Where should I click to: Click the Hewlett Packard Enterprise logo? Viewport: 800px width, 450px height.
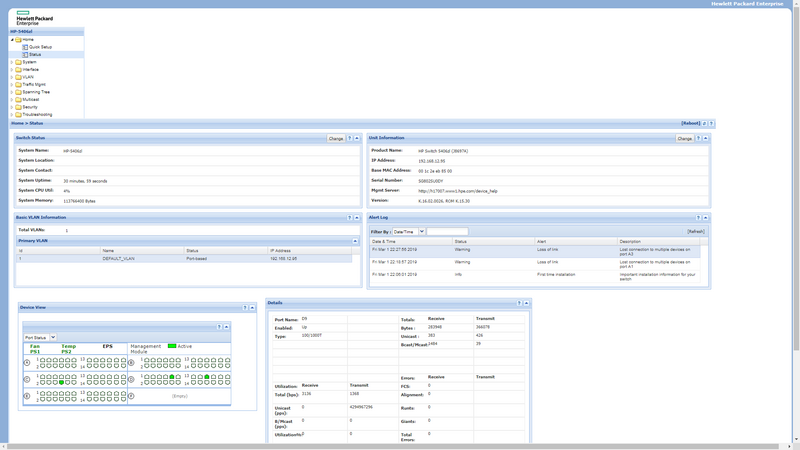pyautogui.click(x=34, y=18)
